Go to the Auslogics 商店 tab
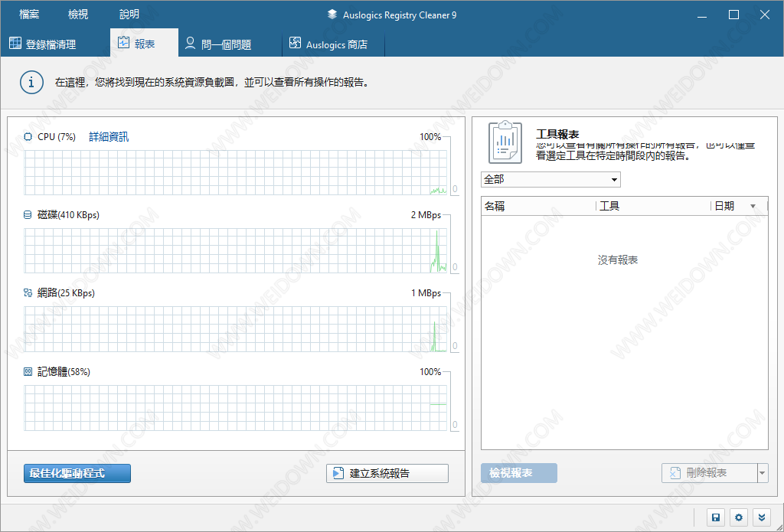784x532 pixels. [x=335, y=44]
